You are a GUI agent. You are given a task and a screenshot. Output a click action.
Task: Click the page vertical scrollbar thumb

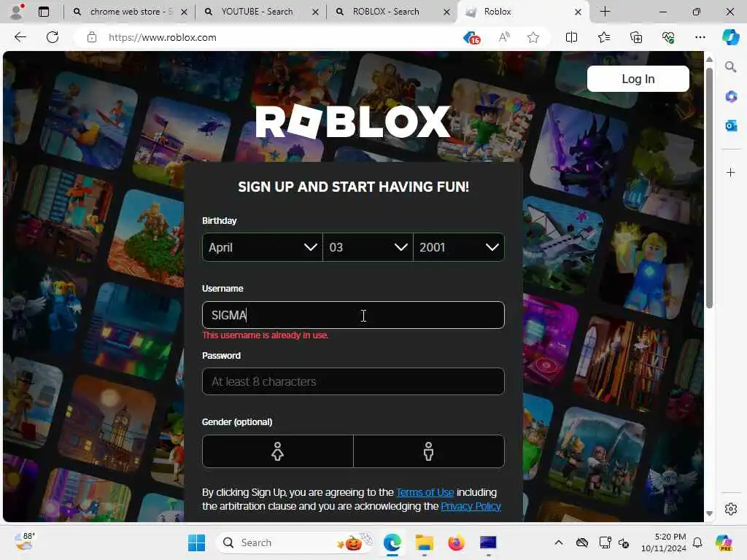709,188
